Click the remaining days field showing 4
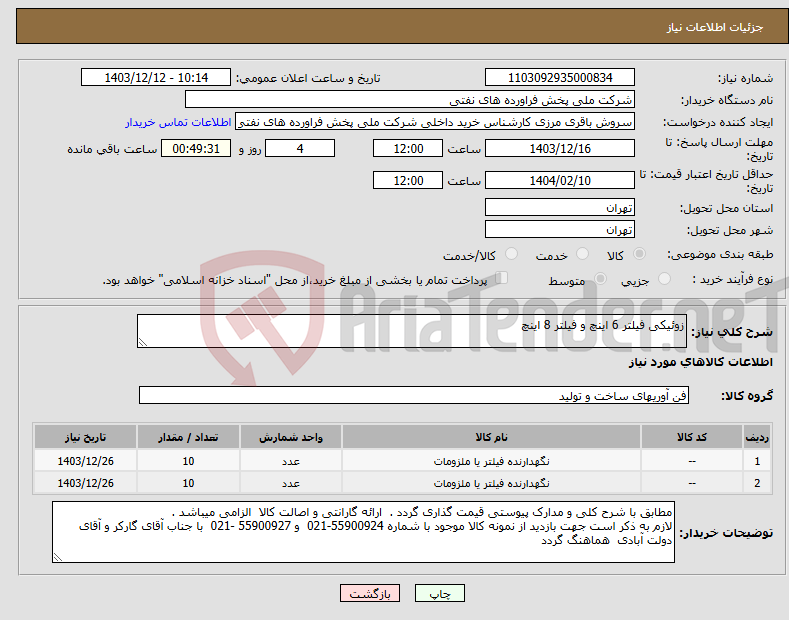 tap(300, 148)
